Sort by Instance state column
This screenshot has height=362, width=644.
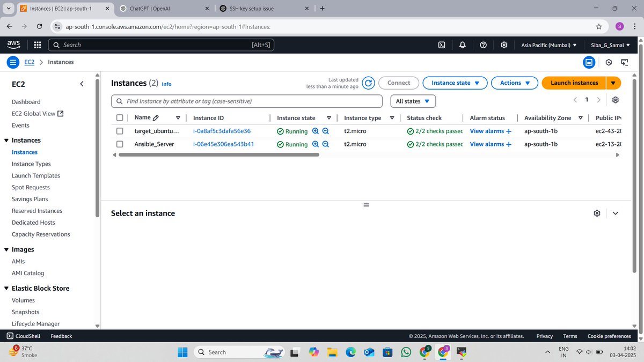(328, 118)
